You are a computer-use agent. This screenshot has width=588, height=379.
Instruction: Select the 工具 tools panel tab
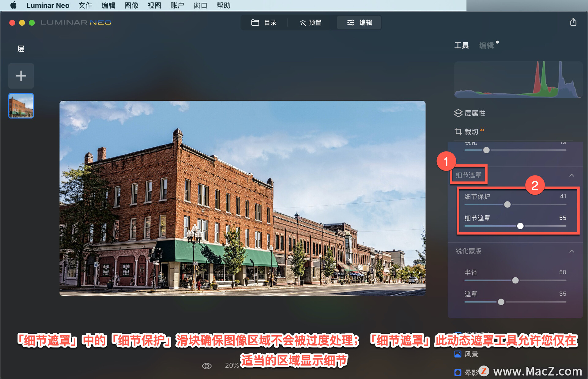tap(462, 46)
